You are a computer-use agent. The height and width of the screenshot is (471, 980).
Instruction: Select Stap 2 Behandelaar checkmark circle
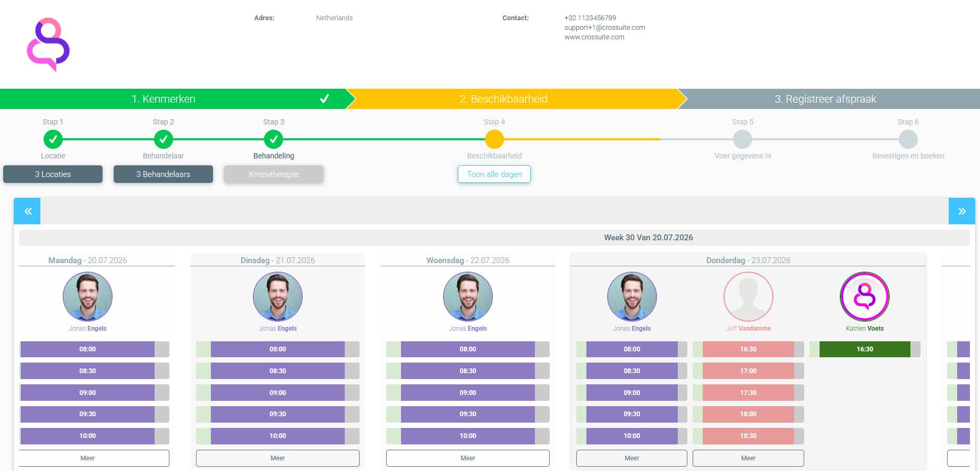click(x=164, y=139)
